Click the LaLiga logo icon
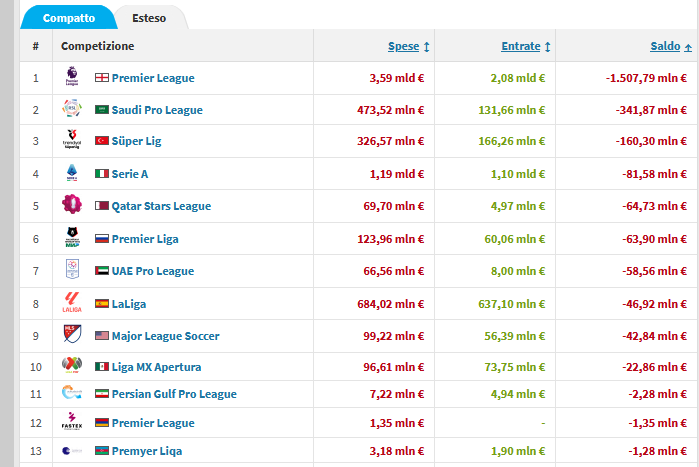The width and height of the screenshot is (699, 467). point(72,302)
